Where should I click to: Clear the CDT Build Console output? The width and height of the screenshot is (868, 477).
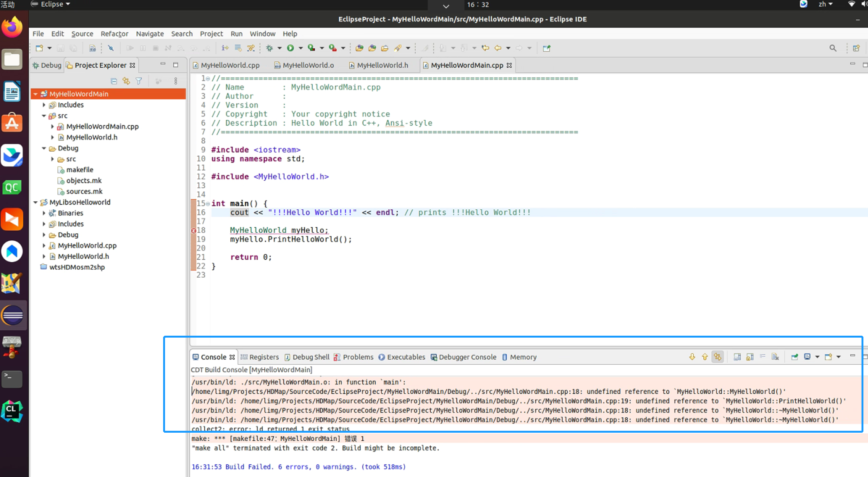(x=776, y=356)
